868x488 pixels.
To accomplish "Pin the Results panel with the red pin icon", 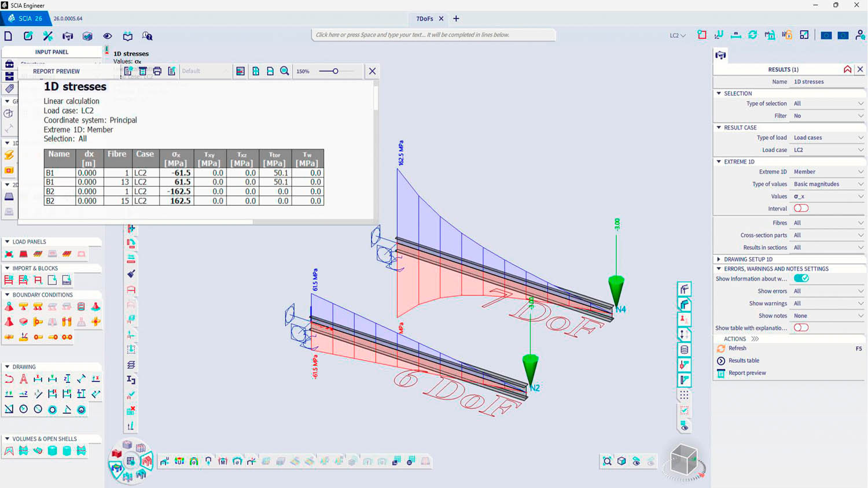I will [x=847, y=69].
